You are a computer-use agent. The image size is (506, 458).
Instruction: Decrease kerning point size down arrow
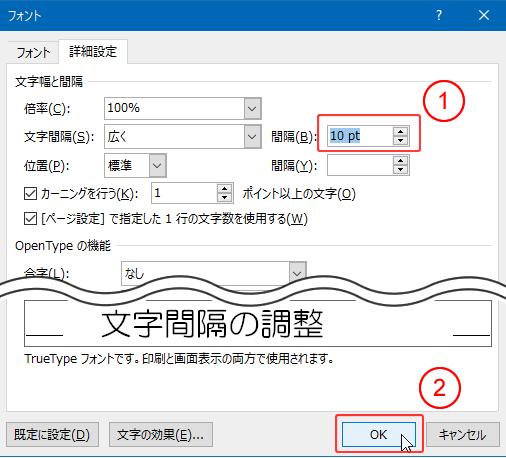(224, 198)
